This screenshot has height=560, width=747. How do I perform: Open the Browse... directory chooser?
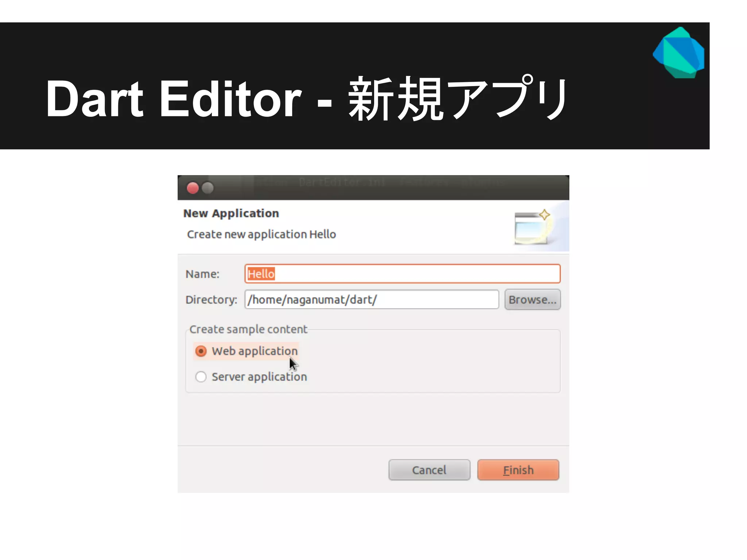click(533, 300)
